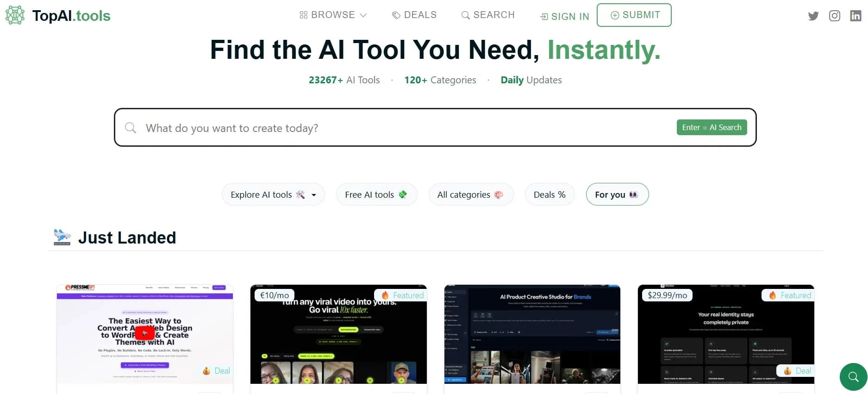Screen dimensions: 868x394
Task: Expand the 'Explore AI tools' dropdown
Action: pyautogui.click(x=273, y=194)
